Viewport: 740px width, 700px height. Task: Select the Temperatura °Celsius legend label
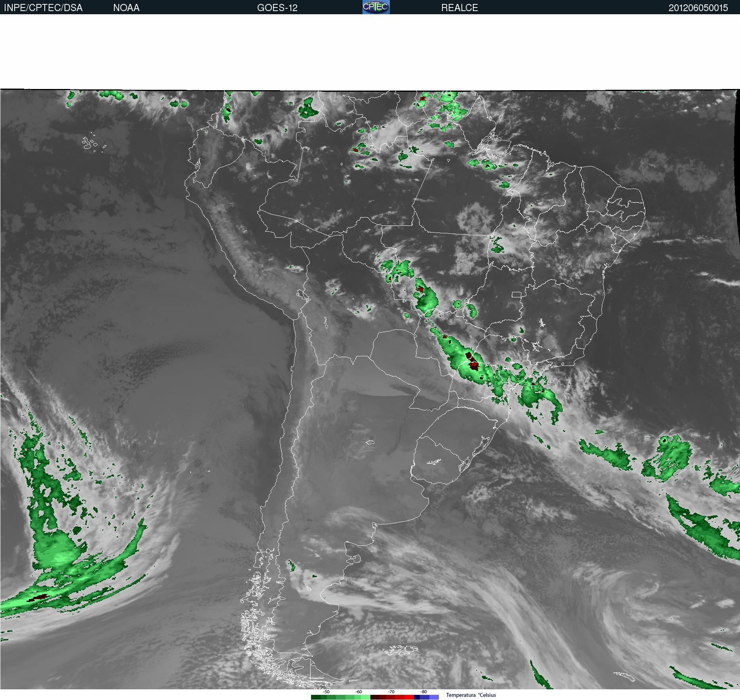(471, 695)
